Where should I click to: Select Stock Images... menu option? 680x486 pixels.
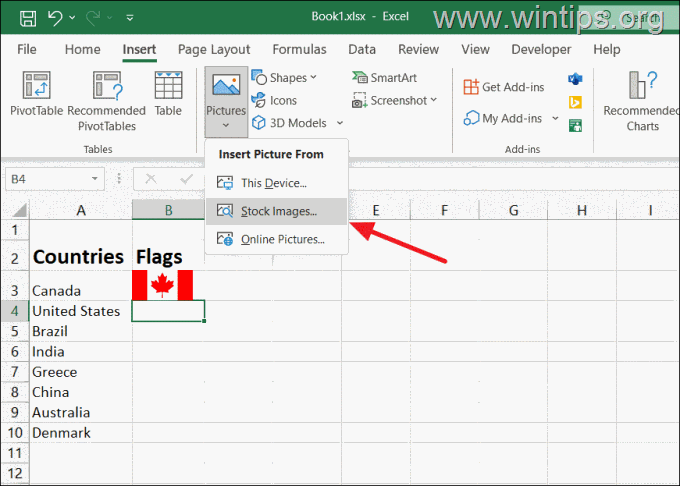pyautogui.click(x=276, y=211)
